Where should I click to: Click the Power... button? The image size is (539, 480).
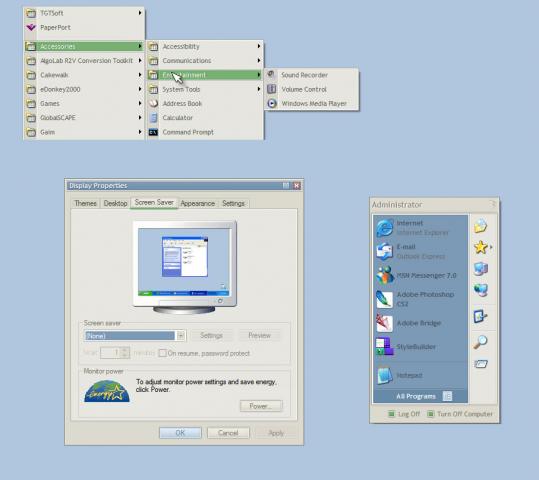[261, 406]
